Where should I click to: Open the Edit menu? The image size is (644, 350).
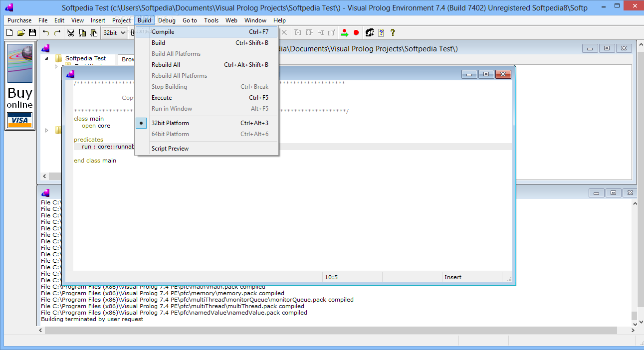click(x=59, y=20)
